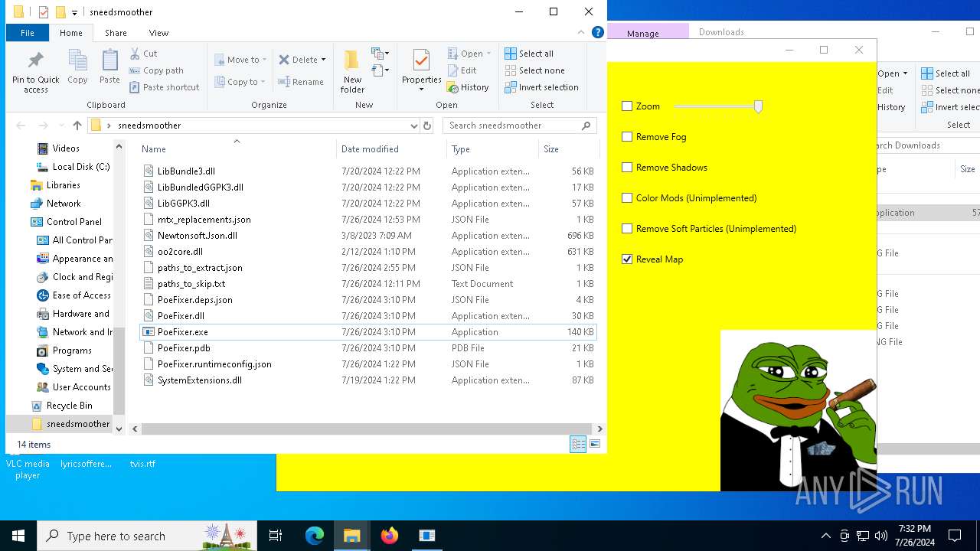Viewport: 980px width, 551px height.
Task: Expand the Copy to dropdown
Action: 263,82
